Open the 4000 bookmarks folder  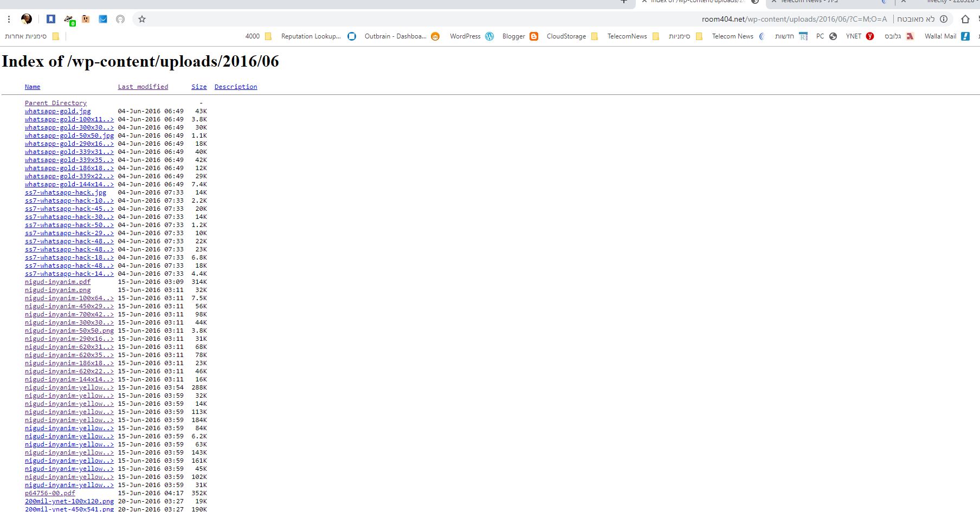coord(259,36)
